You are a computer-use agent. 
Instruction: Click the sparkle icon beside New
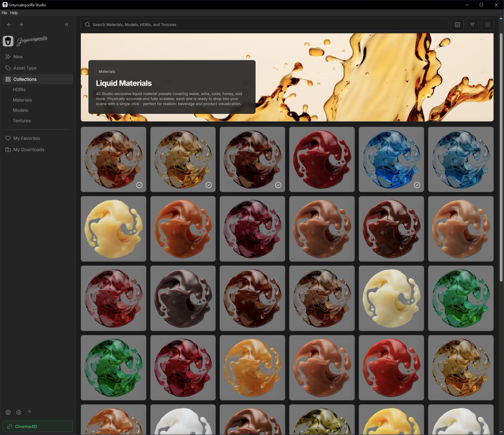point(8,57)
